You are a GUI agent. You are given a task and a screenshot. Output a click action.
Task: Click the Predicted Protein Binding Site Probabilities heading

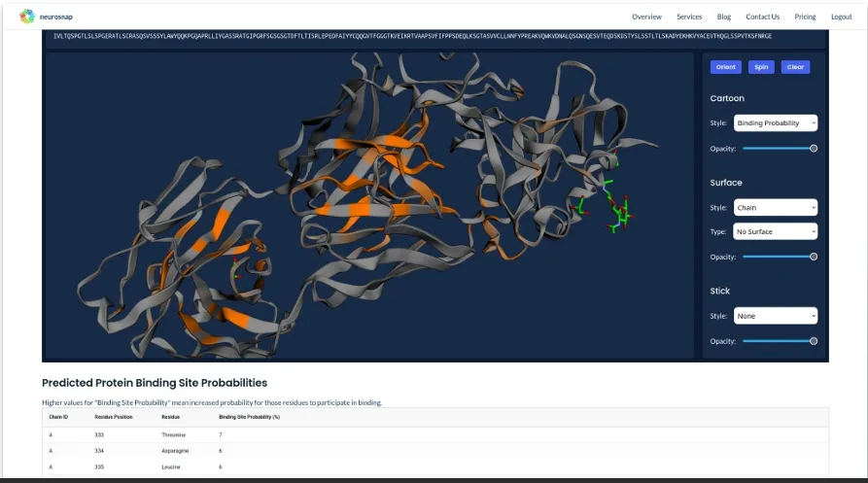[x=155, y=383]
